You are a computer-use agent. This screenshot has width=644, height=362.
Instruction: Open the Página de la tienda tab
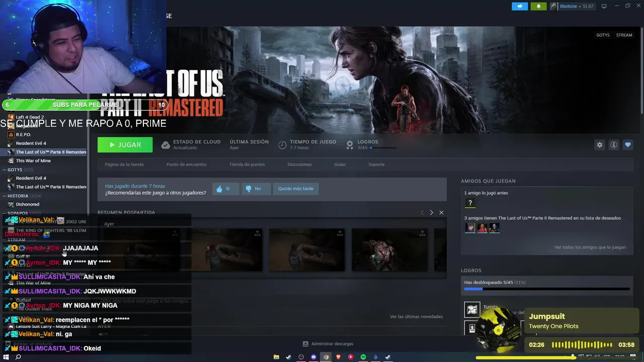pos(124,164)
